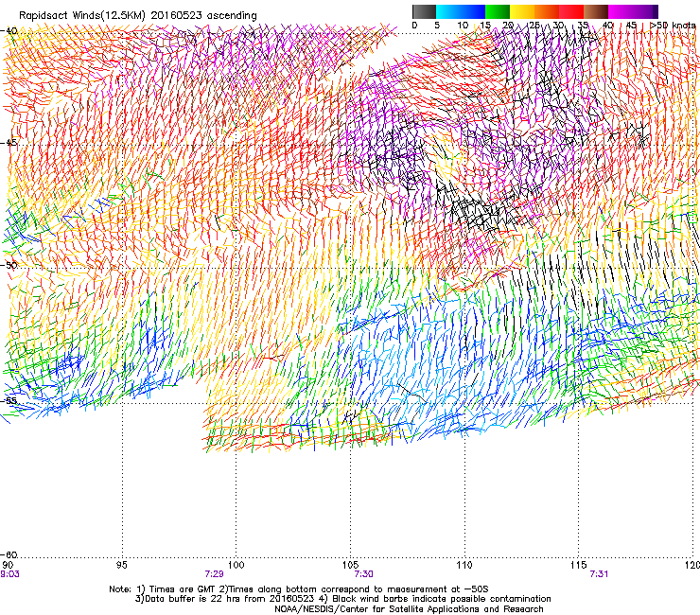Click the 90 longitude axis label
Viewport: 700px width, 615px height.
tap(8, 566)
